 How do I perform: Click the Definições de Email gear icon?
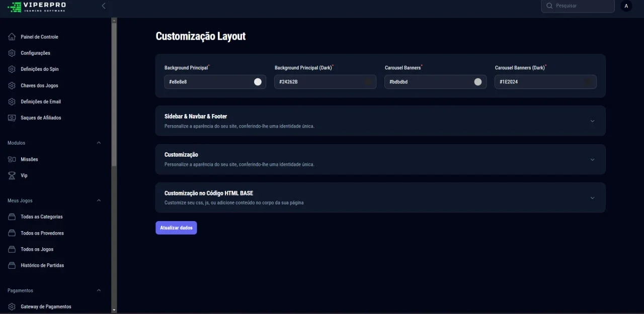(x=12, y=101)
